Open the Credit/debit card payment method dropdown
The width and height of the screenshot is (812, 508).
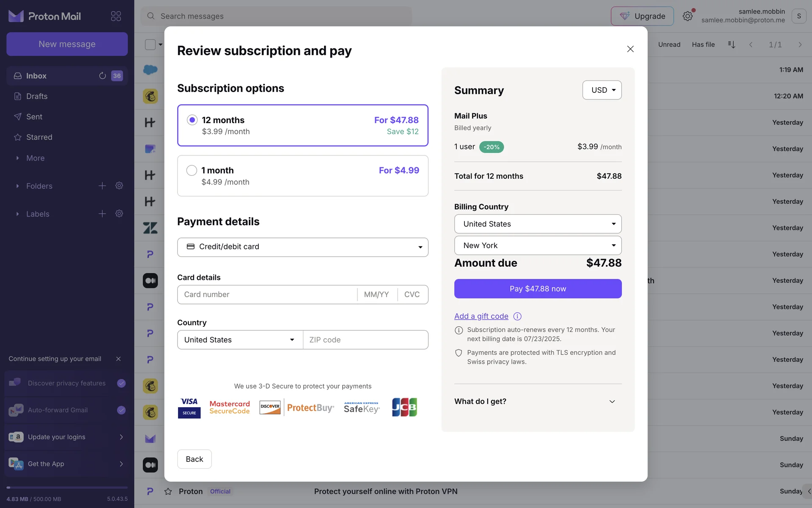click(302, 247)
